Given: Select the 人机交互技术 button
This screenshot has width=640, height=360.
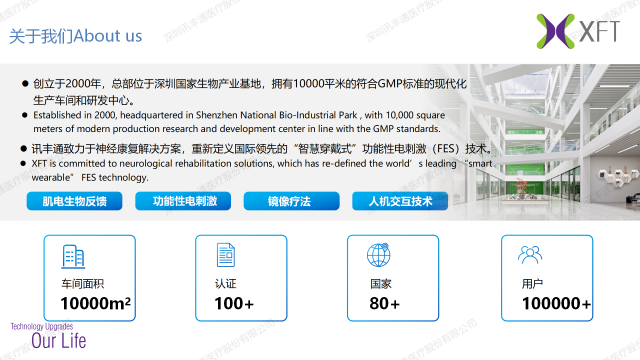Looking at the screenshot, I should [x=400, y=201].
